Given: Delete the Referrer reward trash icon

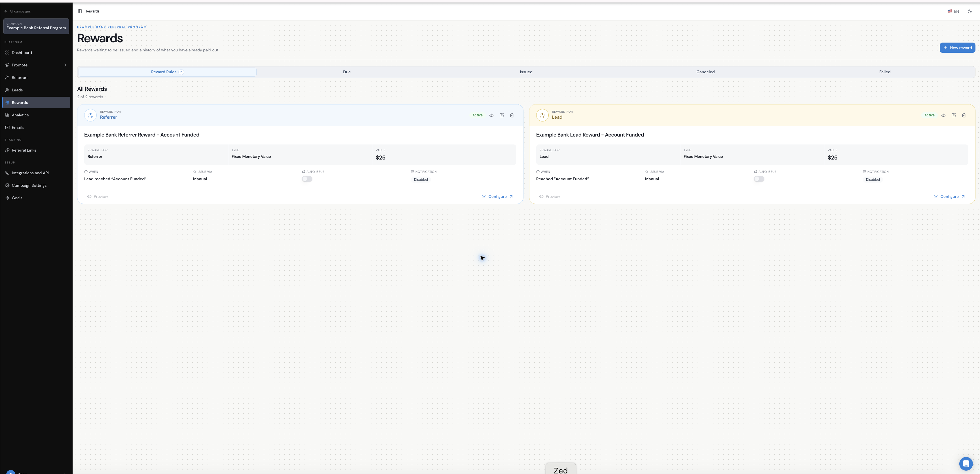Looking at the screenshot, I should pyautogui.click(x=512, y=115).
